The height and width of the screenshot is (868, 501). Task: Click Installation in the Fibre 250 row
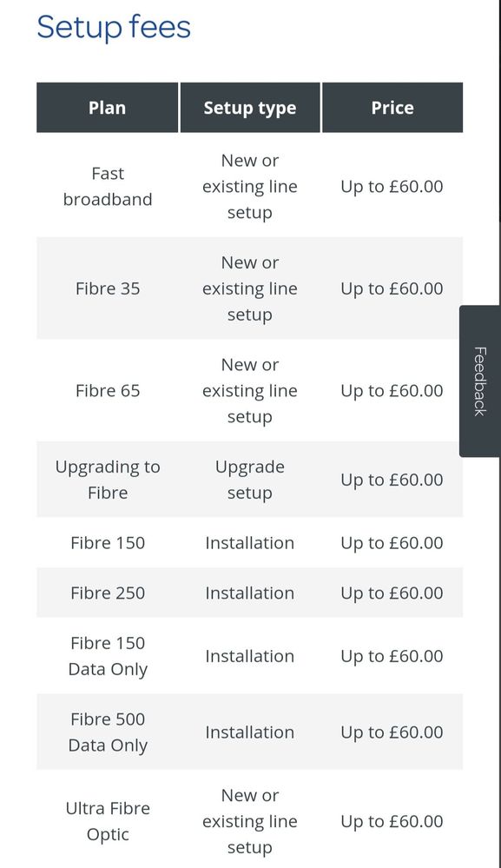(250, 593)
